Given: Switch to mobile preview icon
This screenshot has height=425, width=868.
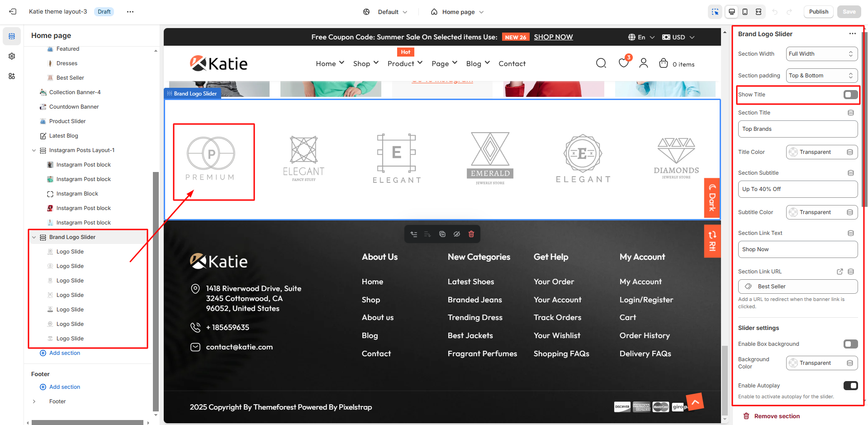Looking at the screenshot, I should 745,12.
